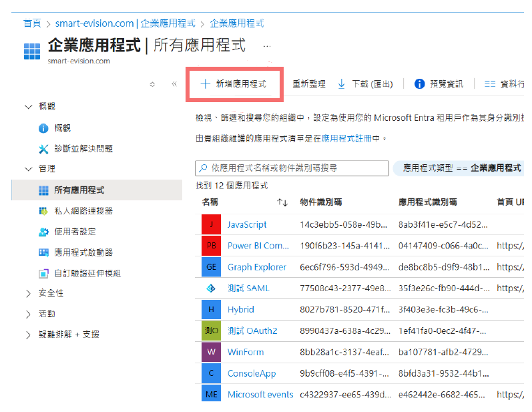
Task: Collapse the 管理 section chevron
Action: click(x=28, y=169)
